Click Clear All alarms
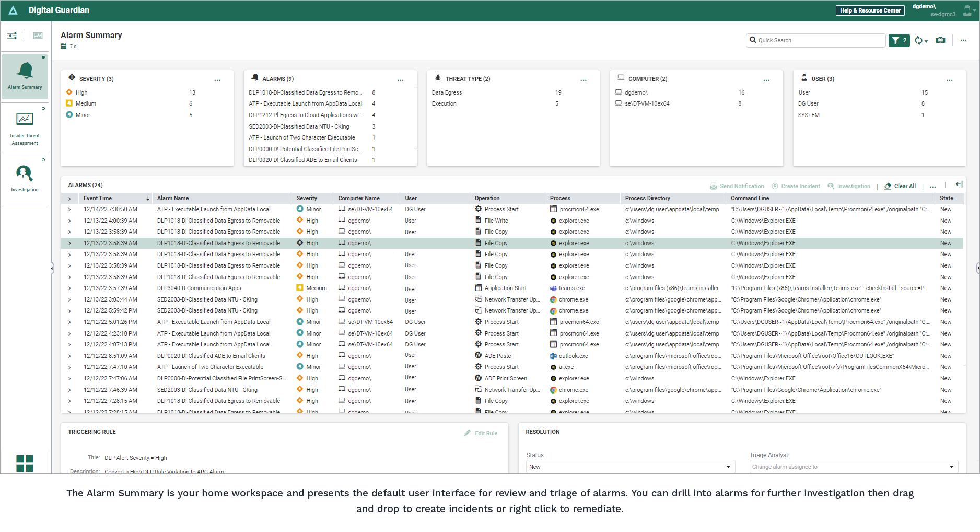980x532 pixels. pyautogui.click(x=900, y=187)
